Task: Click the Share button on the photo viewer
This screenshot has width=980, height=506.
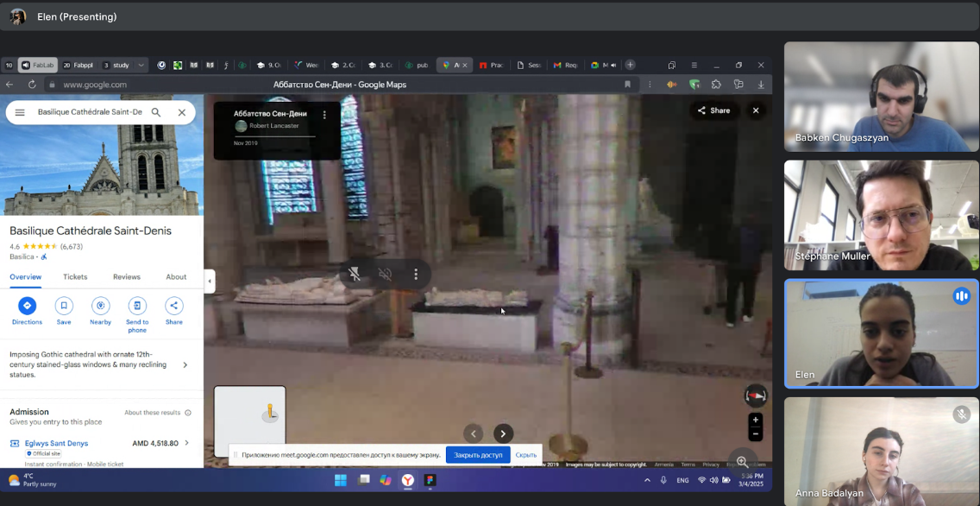Action: [x=713, y=111]
